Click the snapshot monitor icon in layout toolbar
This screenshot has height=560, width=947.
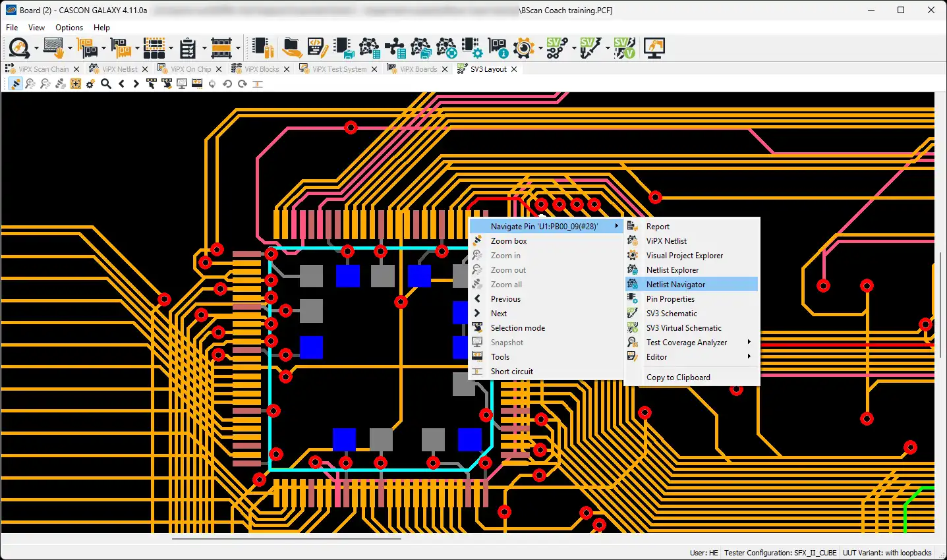[x=182, y=84]
